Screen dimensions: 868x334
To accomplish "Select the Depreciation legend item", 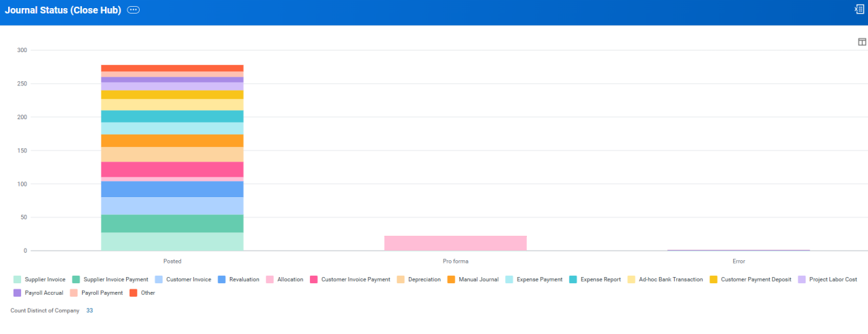I will pyautogui.click(x=418, y=279).
